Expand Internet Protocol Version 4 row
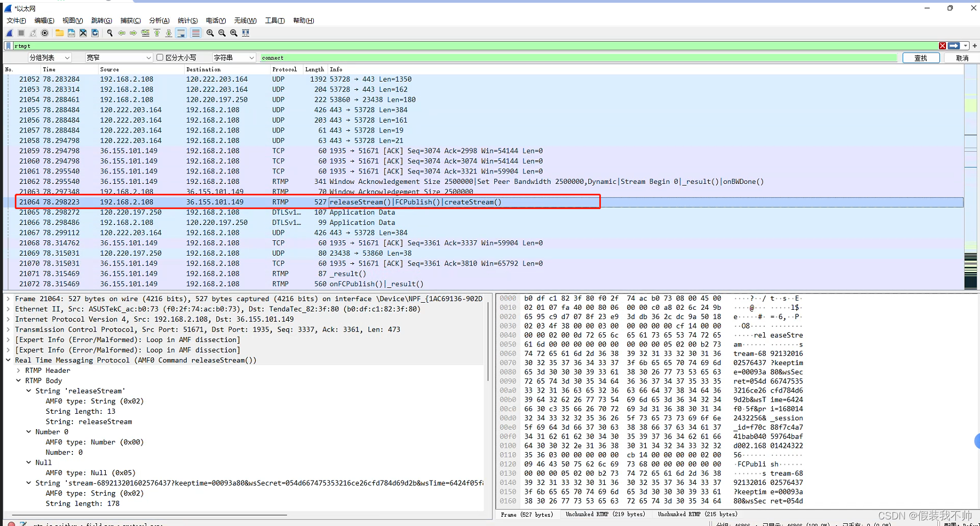Screen dimensions: 980x526 pos(8,320)
